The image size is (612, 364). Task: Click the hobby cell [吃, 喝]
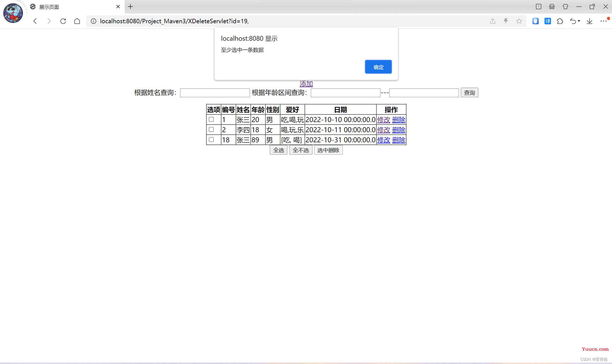pyautogui.click(x=292, y=140)
